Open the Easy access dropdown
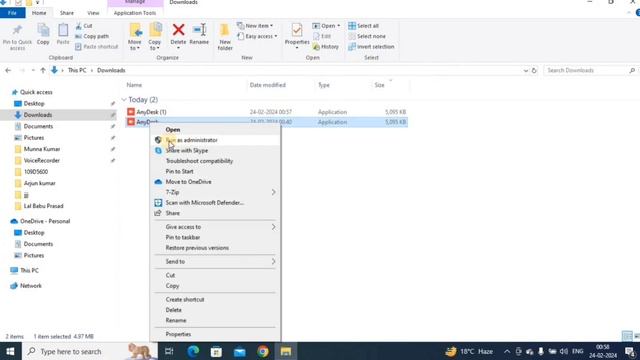The height and width of the screenshot is (360, 640). click(x=257, y=36)
